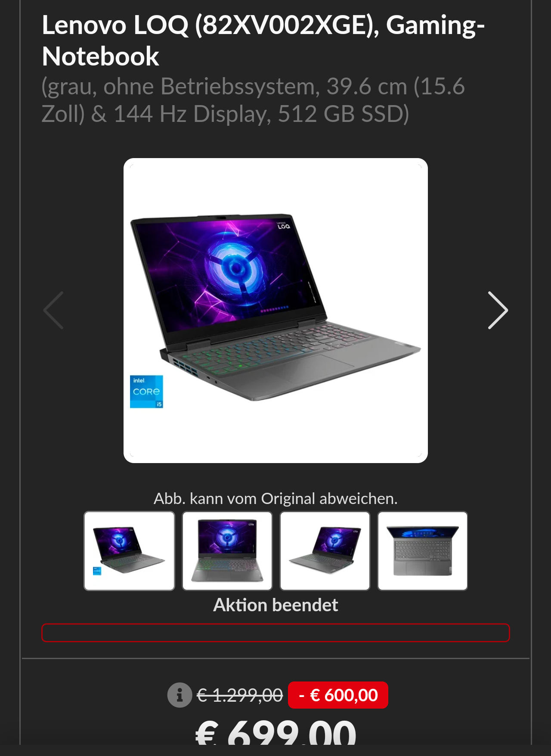Open the price info icon beside € 1.299,00

(x=180, y=695)
